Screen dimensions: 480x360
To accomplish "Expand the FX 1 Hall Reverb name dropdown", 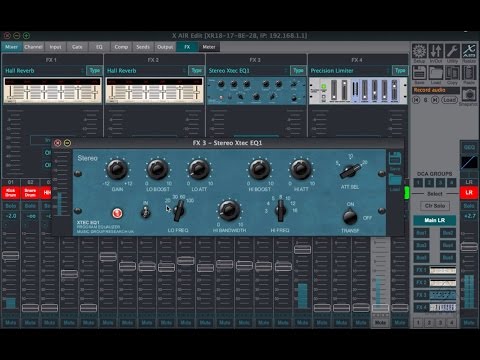I will point(44,71).
